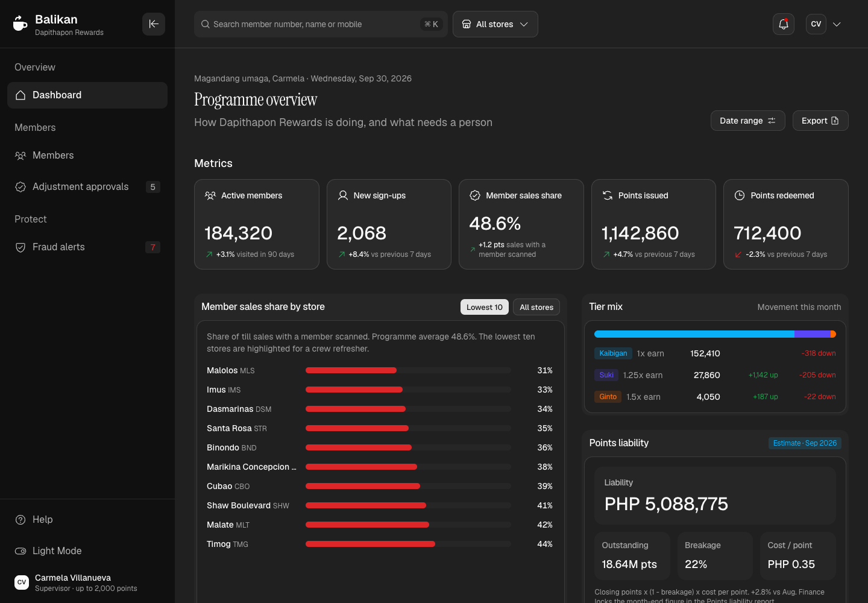Image resolution: width=868 pixels, height=603 pixels.
Task: Click the Carmela Villanueva profile avatar
Action: click(22, 582)
